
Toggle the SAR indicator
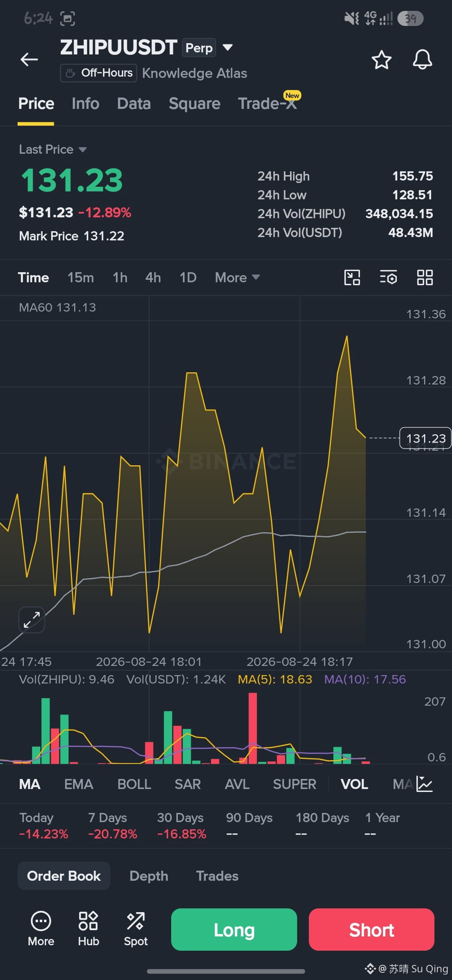[x=187, y=784]
